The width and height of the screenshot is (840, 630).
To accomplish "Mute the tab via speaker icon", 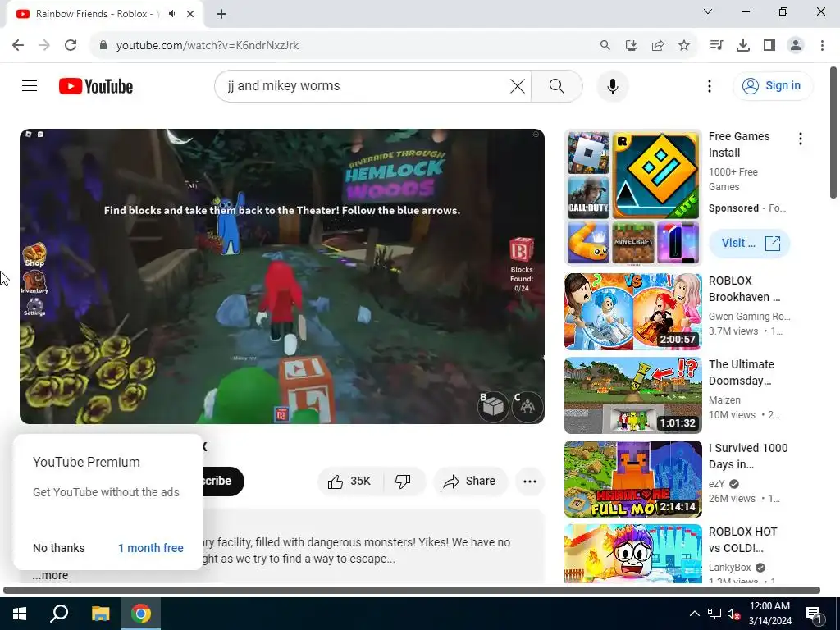I will [x=172, y=13].
